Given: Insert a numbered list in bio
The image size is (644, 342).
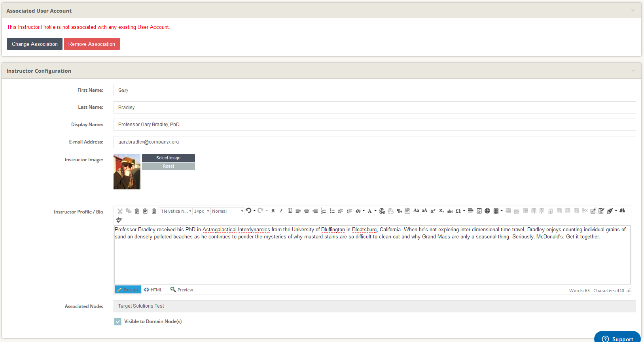Looking at the screenshot, I should (324, 211).
